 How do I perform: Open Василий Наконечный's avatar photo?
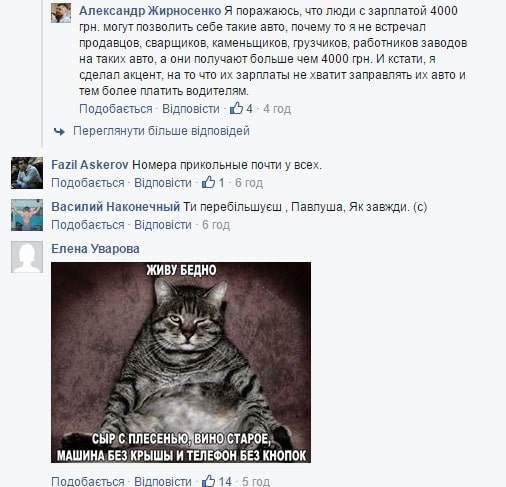(x=27, y=215)
